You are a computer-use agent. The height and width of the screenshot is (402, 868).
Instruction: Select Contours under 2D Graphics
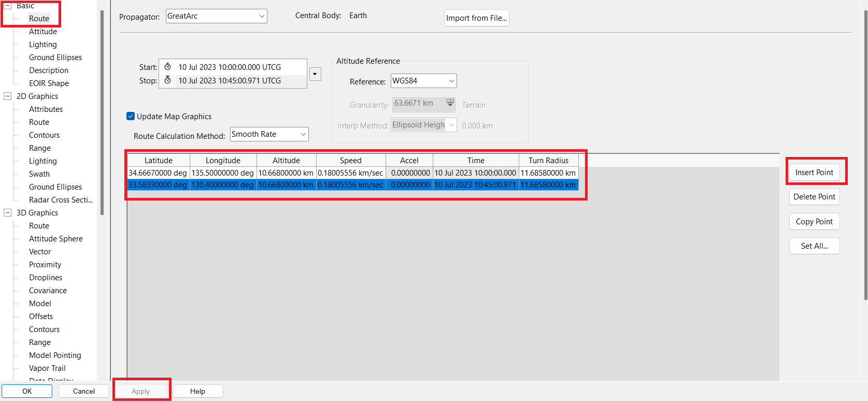click(x=44, y=135)
